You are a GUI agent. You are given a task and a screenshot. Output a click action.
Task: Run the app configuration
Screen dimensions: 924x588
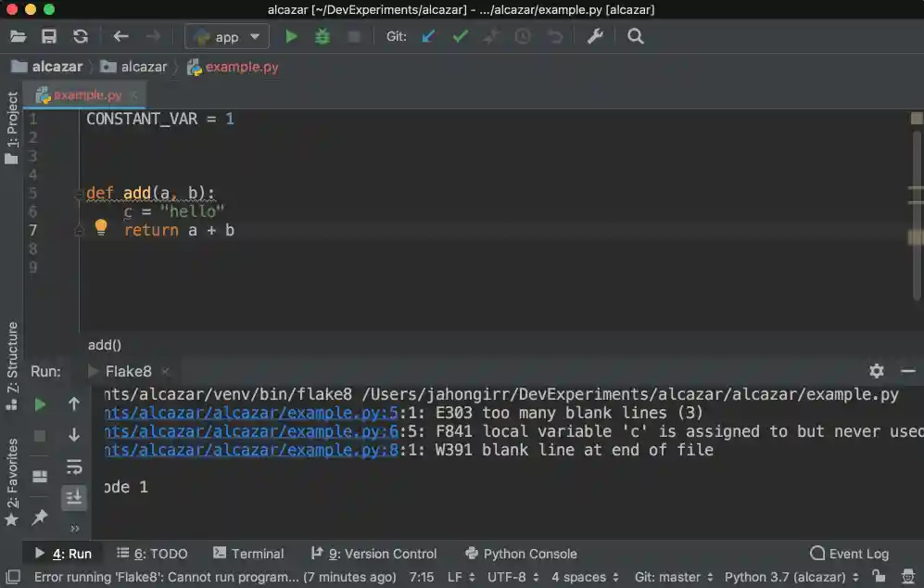pyautogui.click(x=290, y=36)
